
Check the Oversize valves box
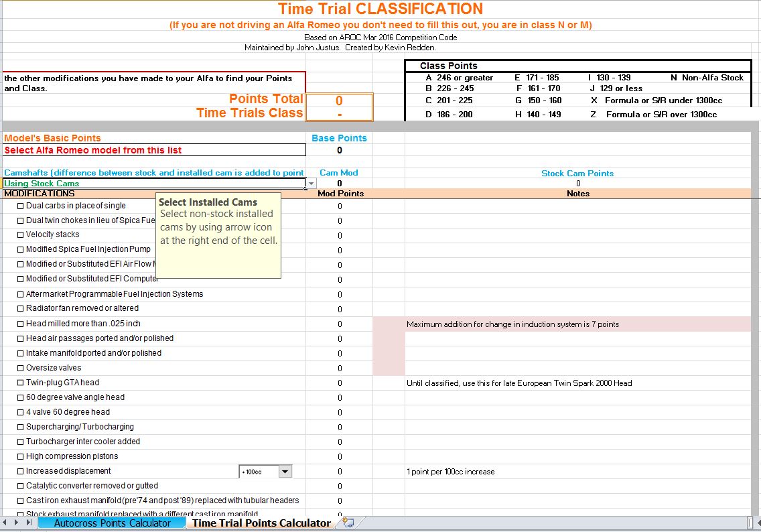(20, 368)
